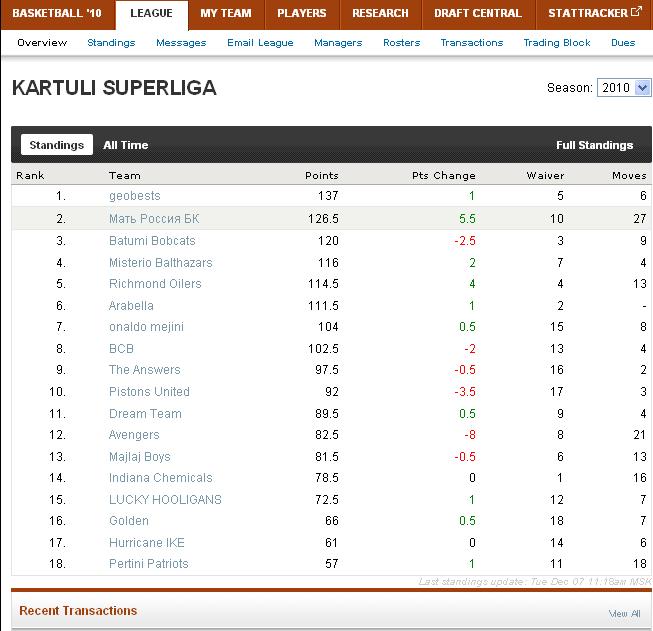653x631 pixels.
Task: Open the BCB team link
Action: coord(121,349)
